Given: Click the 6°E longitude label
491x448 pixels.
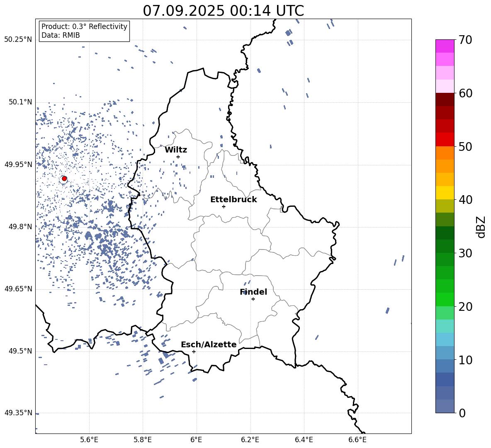Looking at the screenshot, I should coord(196,440).
